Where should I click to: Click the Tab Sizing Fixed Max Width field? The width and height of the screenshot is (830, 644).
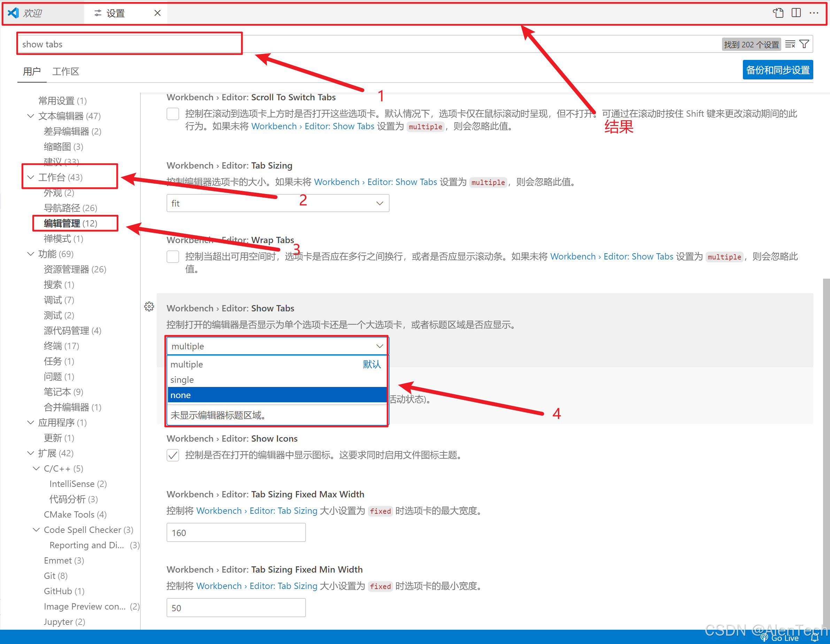coord(236,532)
